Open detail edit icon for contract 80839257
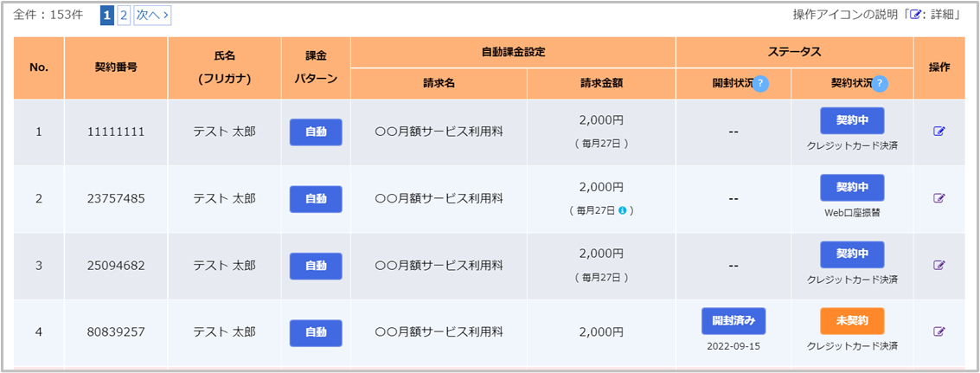980x373 pixels. tap(939, 331)
